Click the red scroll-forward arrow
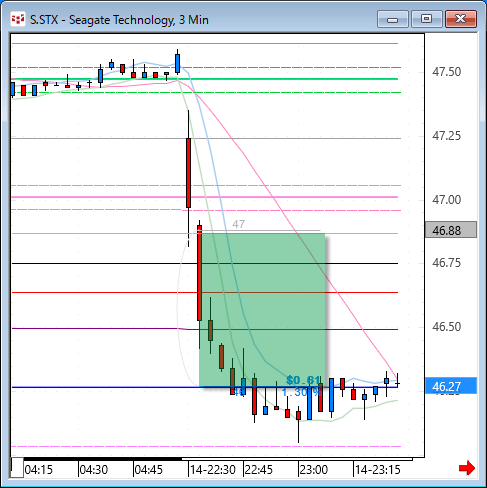The width and height of the screenshot is (487, 488). 466,468
